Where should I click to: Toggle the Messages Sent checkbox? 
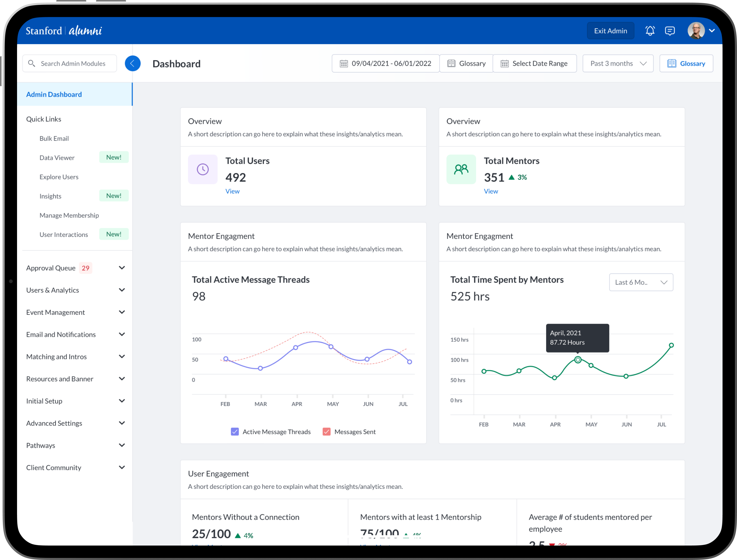[x=326, y=432]
